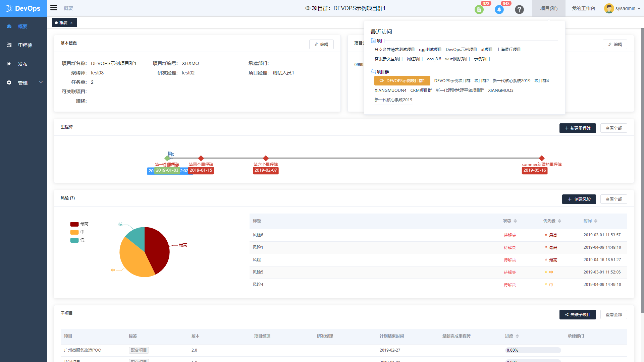
Task: Click 创建风险 button
Action: [x=579, y=199]
